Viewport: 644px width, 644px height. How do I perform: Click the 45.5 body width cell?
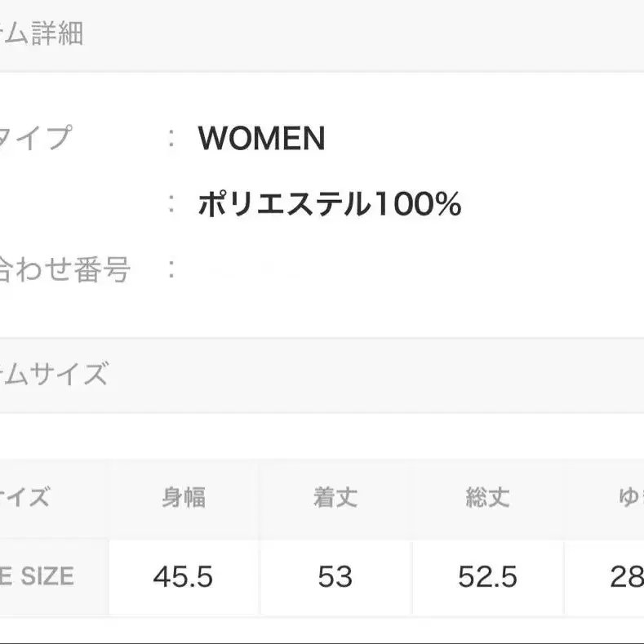click(x=183, y=577)
